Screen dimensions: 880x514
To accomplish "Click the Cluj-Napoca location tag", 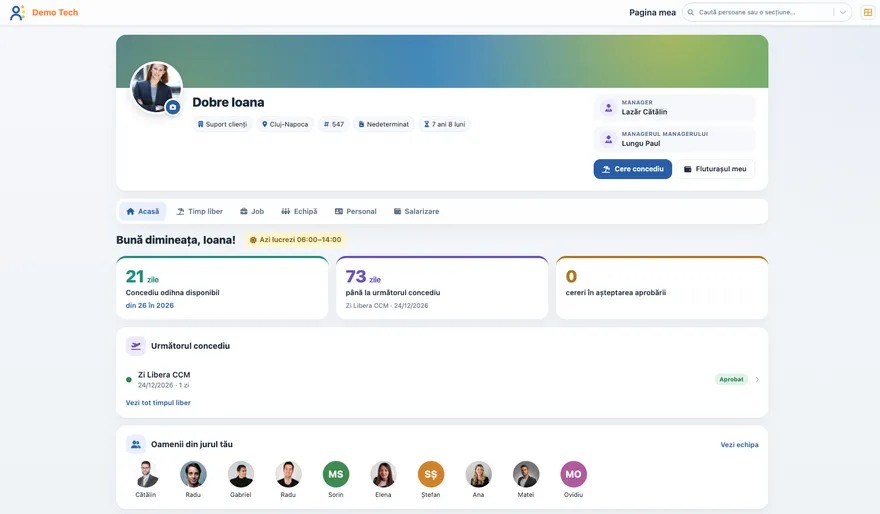I will (x=285, y=125).
